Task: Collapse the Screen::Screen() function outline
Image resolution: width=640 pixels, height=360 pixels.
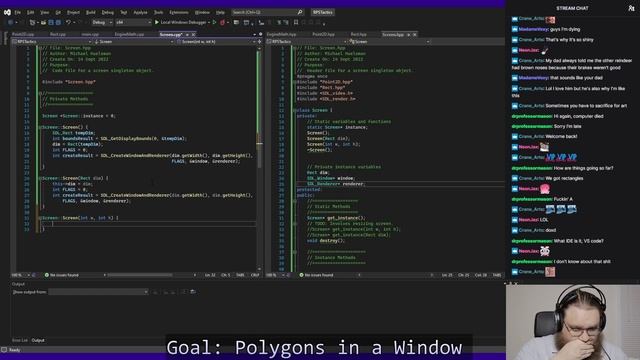Action: [40, 127]
